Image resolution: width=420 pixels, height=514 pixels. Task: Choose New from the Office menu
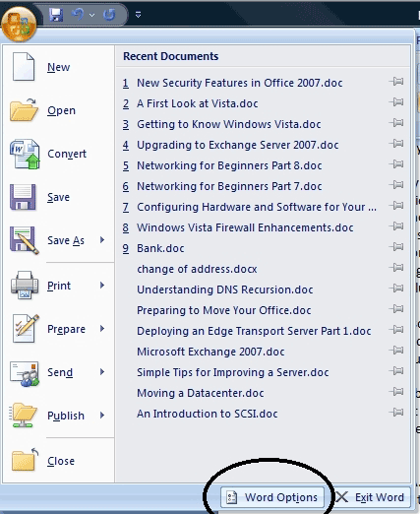tap(58, 67)
